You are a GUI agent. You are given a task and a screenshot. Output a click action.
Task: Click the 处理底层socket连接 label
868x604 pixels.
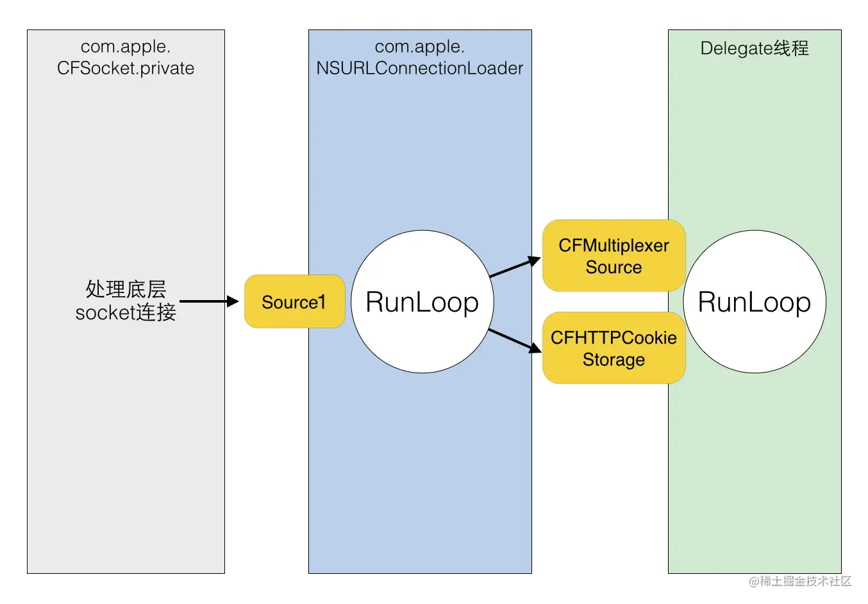(x=126, y=301)
